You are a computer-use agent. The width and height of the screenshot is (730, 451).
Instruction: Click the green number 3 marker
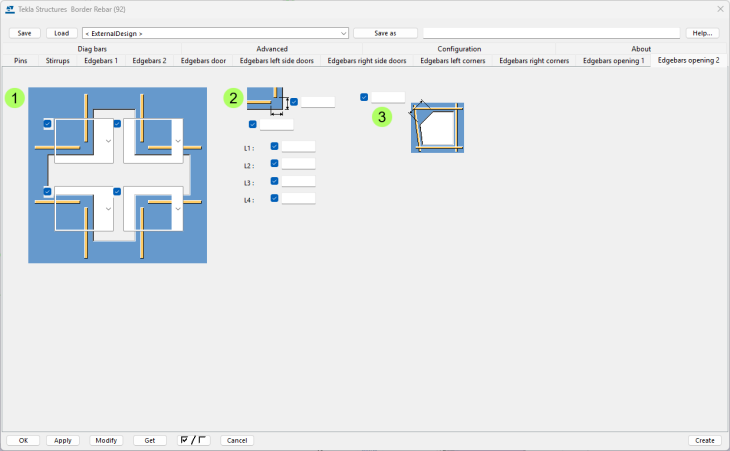(x=382, y=117)
